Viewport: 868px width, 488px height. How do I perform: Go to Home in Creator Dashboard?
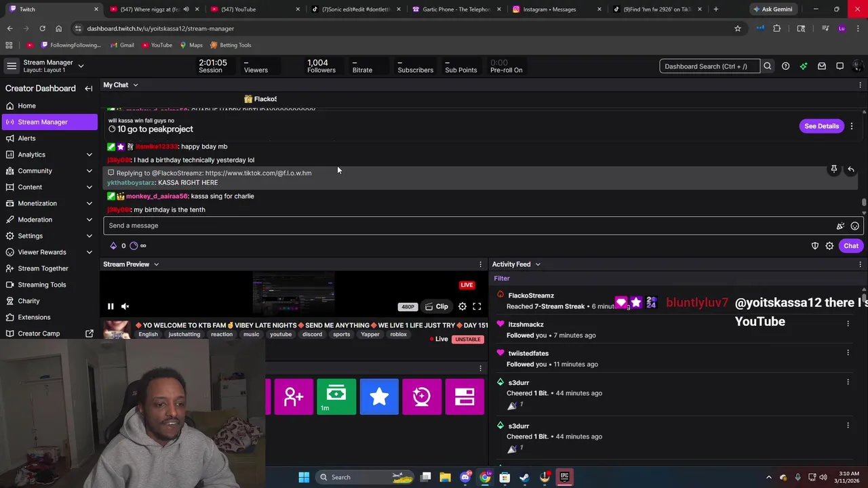coord(49,106)
